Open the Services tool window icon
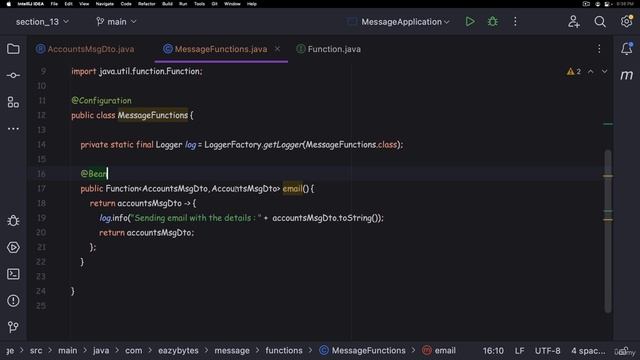The width and height of the screenshot is (640, 360). pyautogui.click(x=13, y=247)
